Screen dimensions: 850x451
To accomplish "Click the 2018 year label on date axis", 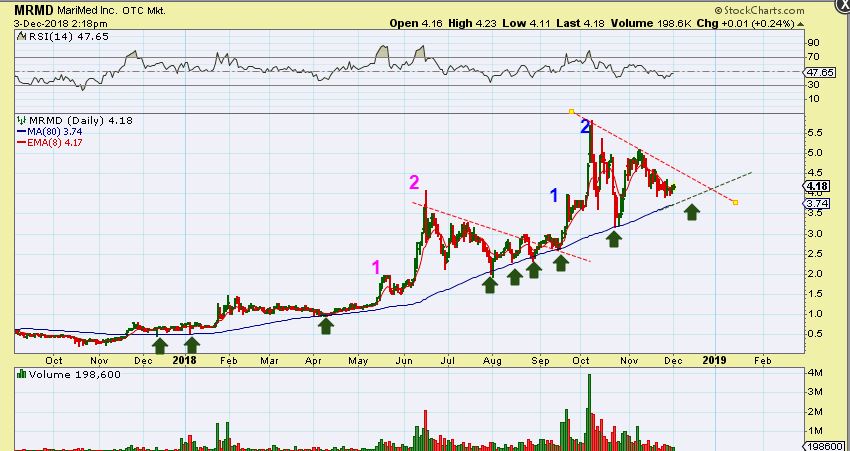I will (184, 360).
